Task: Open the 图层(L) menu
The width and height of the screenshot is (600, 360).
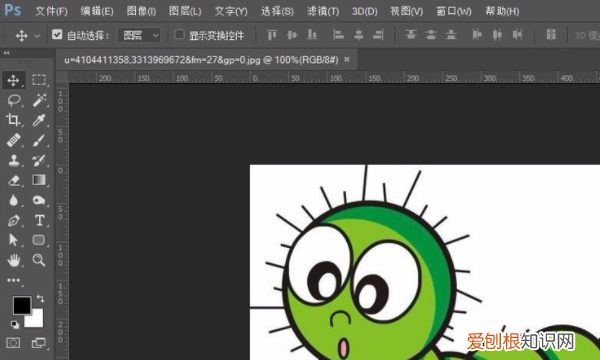Action: pos(185,11)
